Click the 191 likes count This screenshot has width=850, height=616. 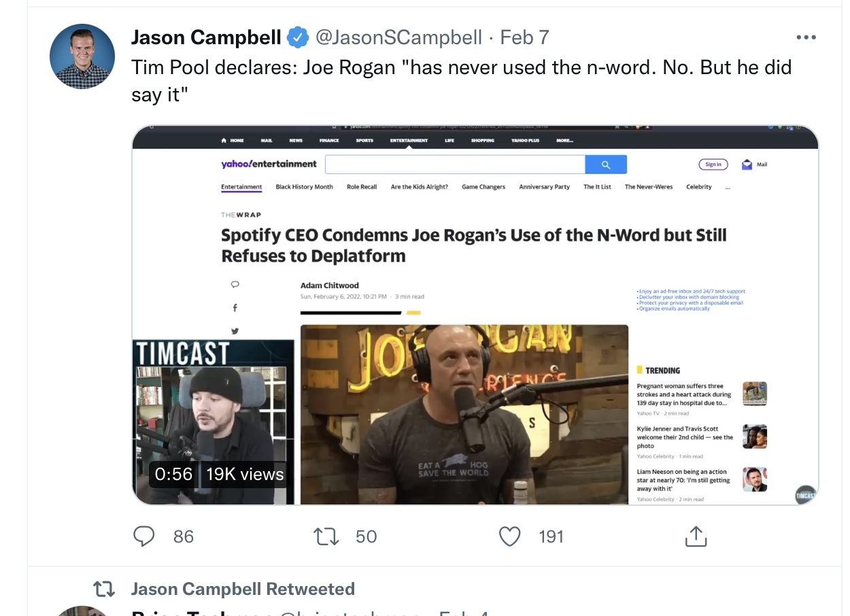tap(551, 536)
